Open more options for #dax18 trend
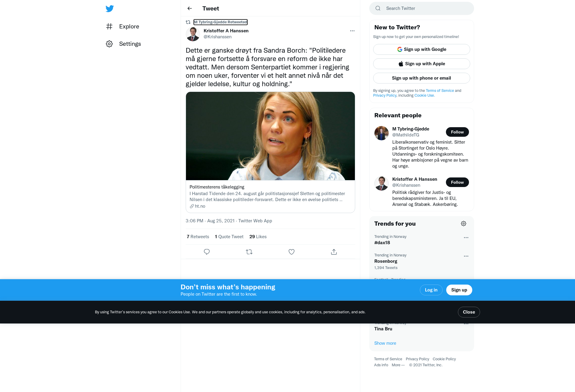 466,238
